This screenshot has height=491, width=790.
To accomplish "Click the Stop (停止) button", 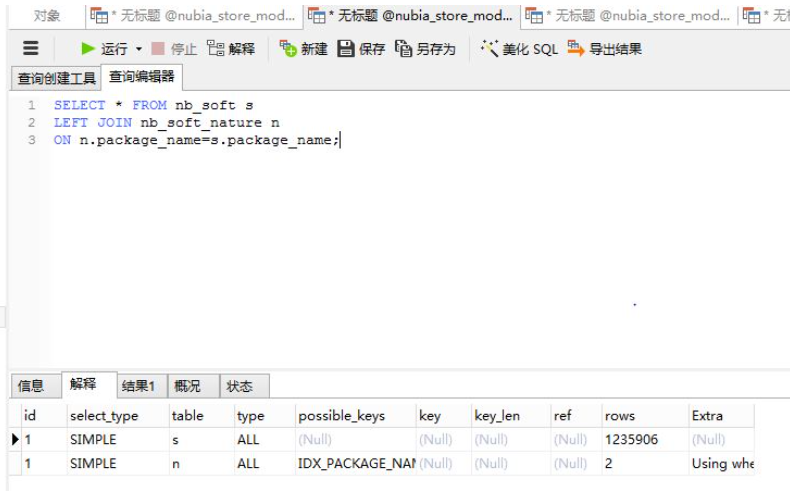I will [x=174, y=49].
